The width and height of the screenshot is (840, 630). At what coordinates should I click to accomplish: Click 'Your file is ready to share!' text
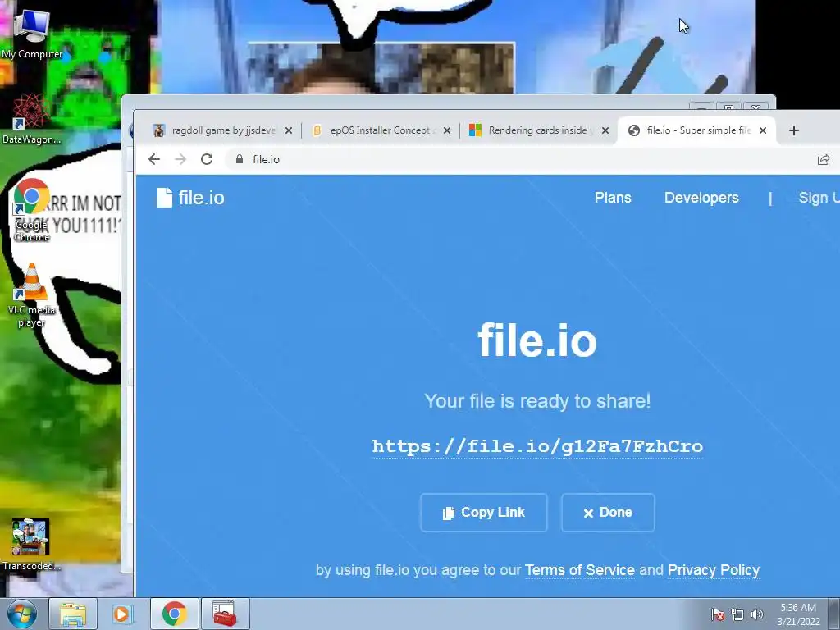click(x=537, y=400)
